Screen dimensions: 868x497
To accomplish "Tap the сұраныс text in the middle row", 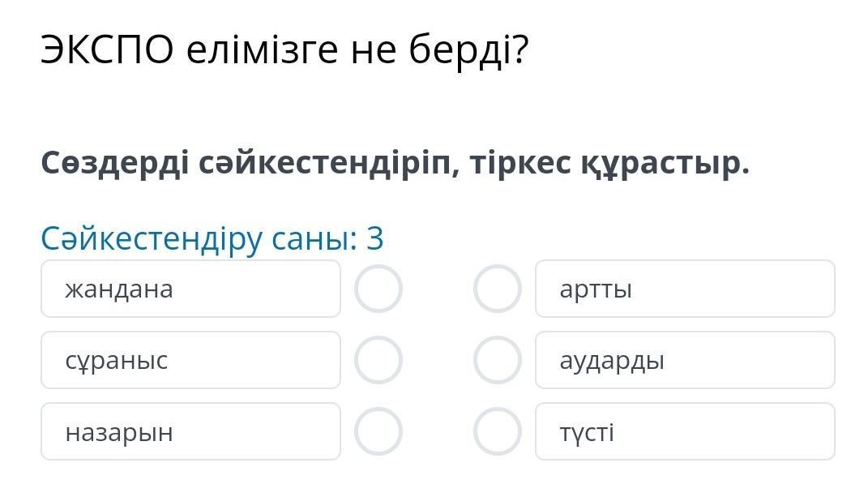I will [117, 361].
